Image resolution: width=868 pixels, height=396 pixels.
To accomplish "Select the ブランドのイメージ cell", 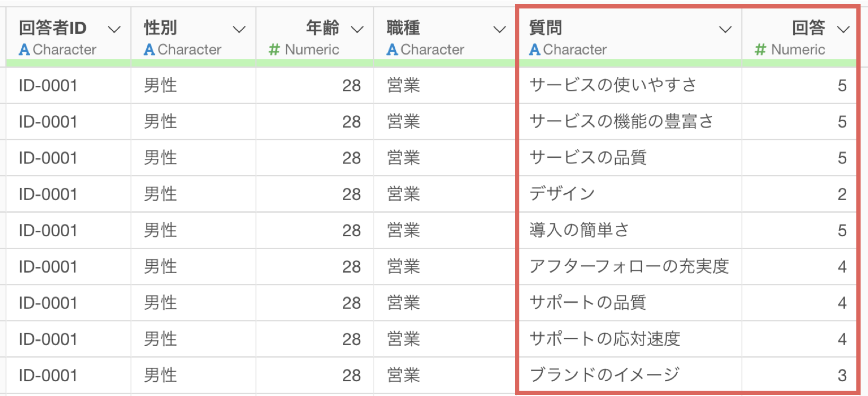I will point(631,375).
